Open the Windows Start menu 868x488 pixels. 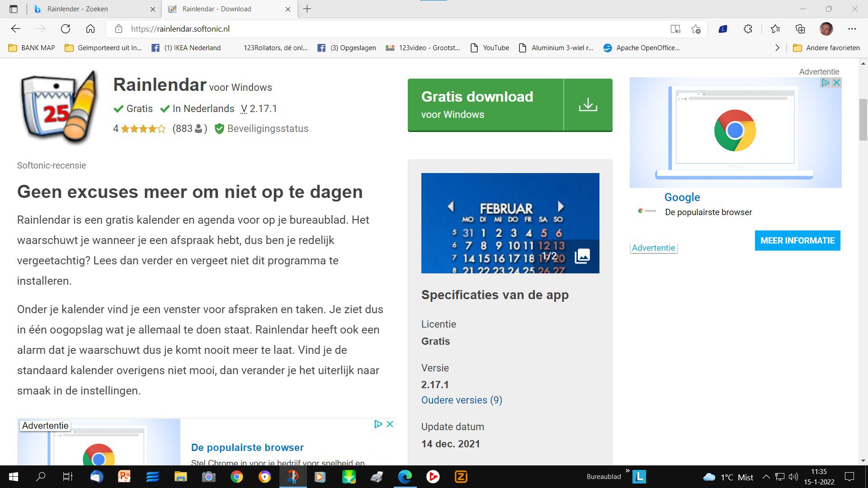[x=14, y=477]
